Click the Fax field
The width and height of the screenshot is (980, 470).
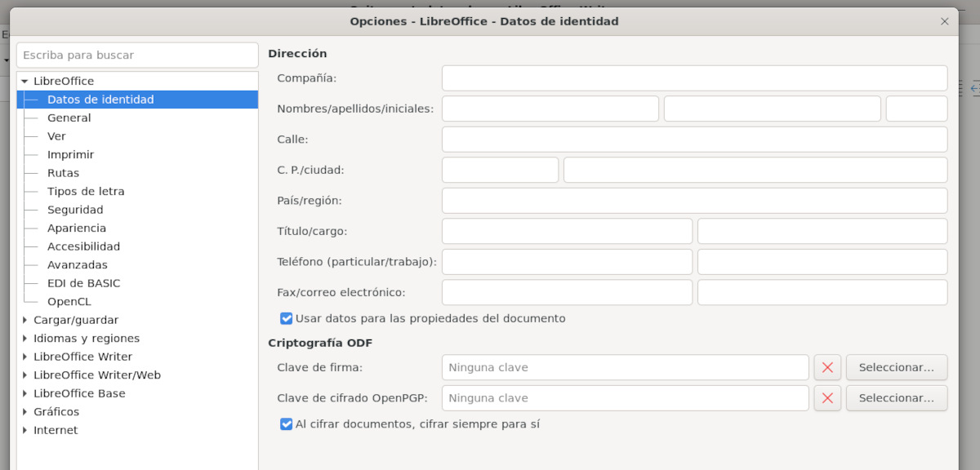tap(568, 292)
